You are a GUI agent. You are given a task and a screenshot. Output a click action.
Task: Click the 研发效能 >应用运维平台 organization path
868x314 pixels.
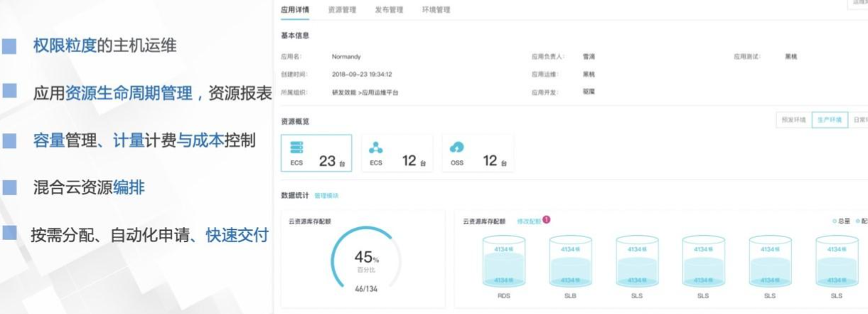[x=365, y=93]
